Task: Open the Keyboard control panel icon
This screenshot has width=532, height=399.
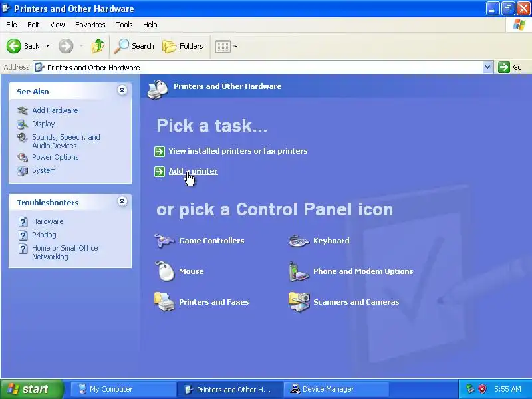Action: [x=299, y=241]
